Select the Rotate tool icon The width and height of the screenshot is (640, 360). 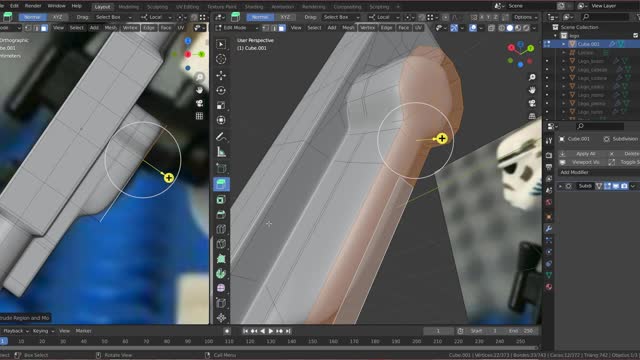[x=221, y=91]
